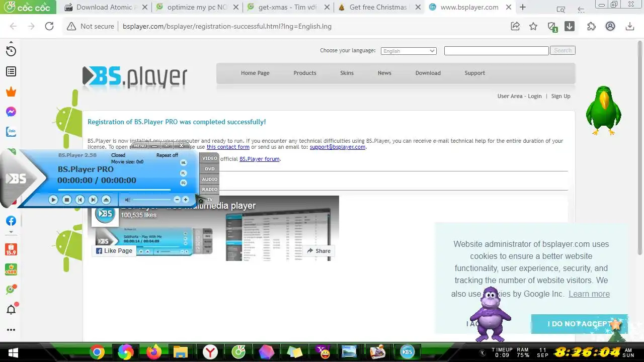Click the website Search button
644x362 pixels.
(x=562, y=50)
